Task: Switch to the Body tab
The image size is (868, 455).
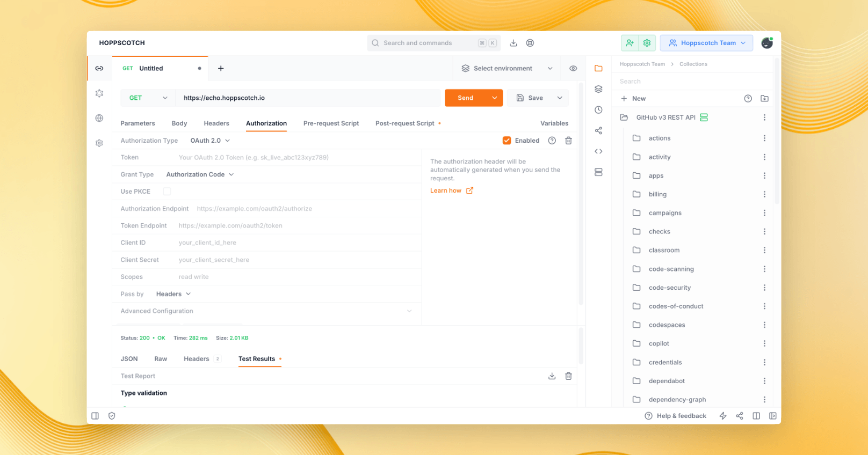Action: (x=179, y=123)
